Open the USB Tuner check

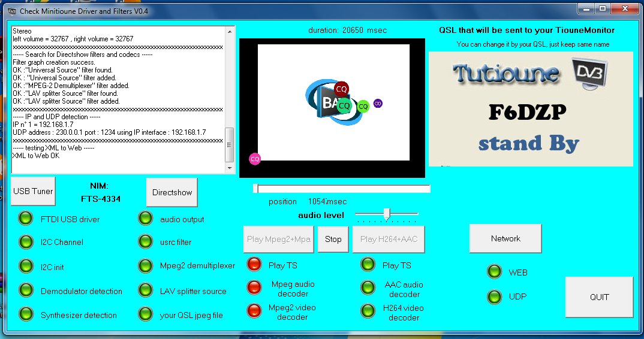pyautogui.click(x=33, y=191)
